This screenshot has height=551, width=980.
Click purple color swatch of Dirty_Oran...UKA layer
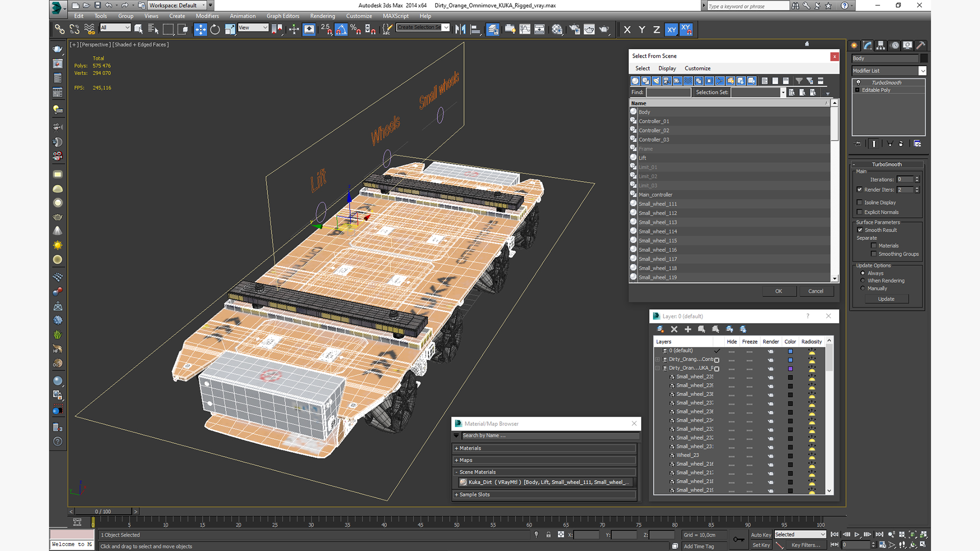pos(790,368)
